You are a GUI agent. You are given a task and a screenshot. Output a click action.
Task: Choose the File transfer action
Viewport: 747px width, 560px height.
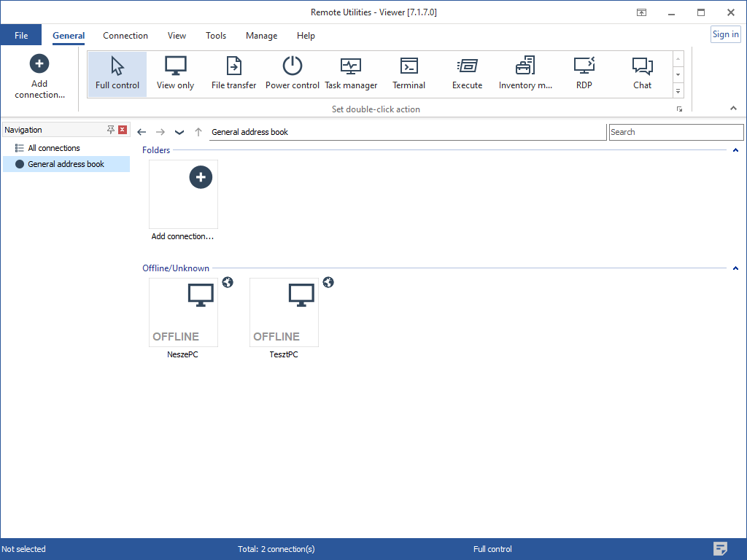pyautogui.click(x=233, y=74)
